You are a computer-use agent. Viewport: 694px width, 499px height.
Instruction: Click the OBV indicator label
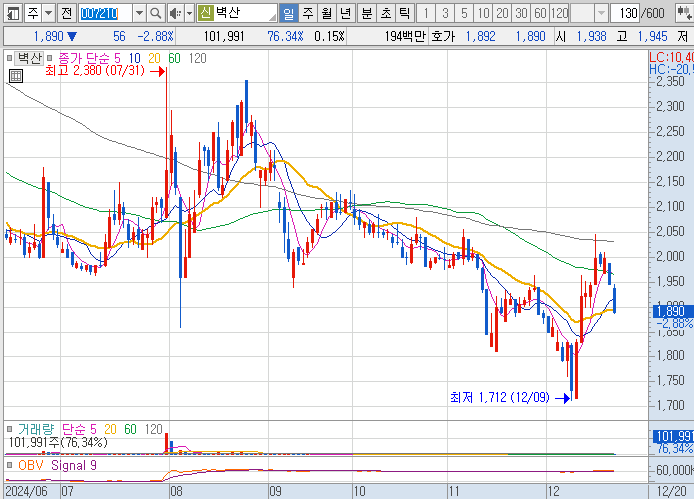click(31, 465)
